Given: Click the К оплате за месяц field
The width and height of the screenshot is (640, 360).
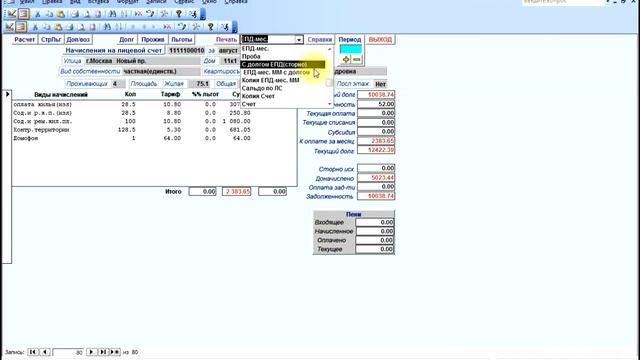Looking at the screenshot, I should 376,141.
